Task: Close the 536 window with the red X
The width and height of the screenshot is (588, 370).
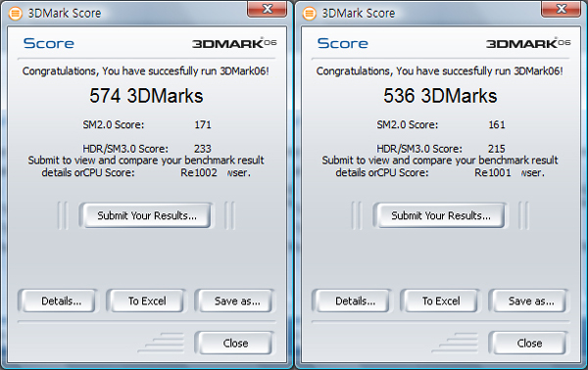Action: (561, 9)
